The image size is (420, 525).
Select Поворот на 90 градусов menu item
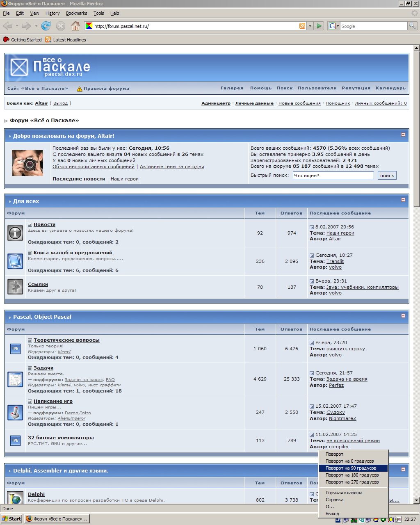351,468
